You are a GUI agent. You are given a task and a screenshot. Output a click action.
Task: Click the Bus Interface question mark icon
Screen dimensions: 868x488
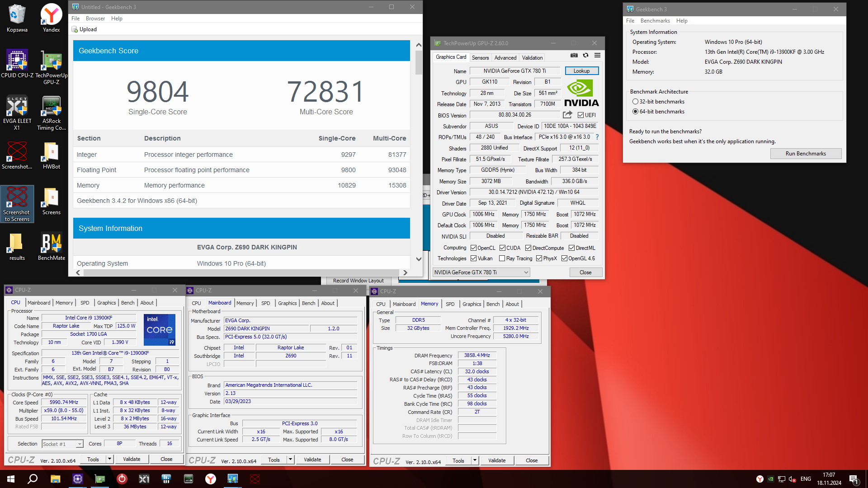click(x=597, y=137)
